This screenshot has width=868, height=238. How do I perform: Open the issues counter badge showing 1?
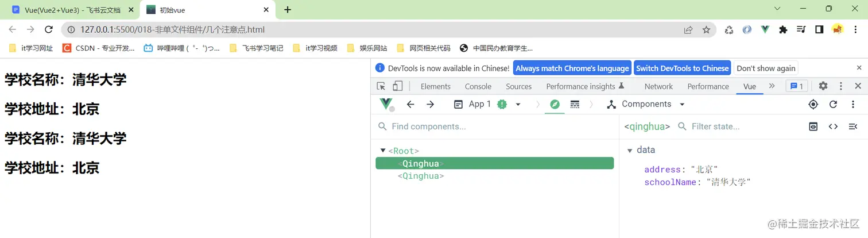[797, 86]
